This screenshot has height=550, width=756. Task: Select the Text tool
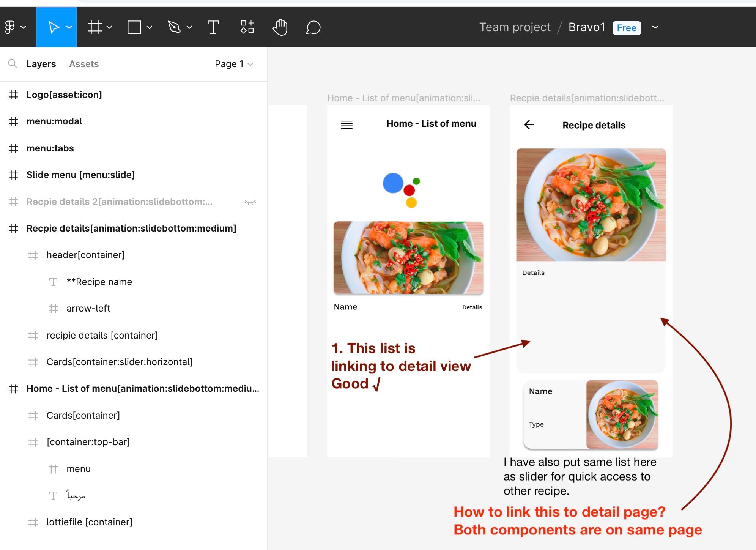(x=213, y=27)
